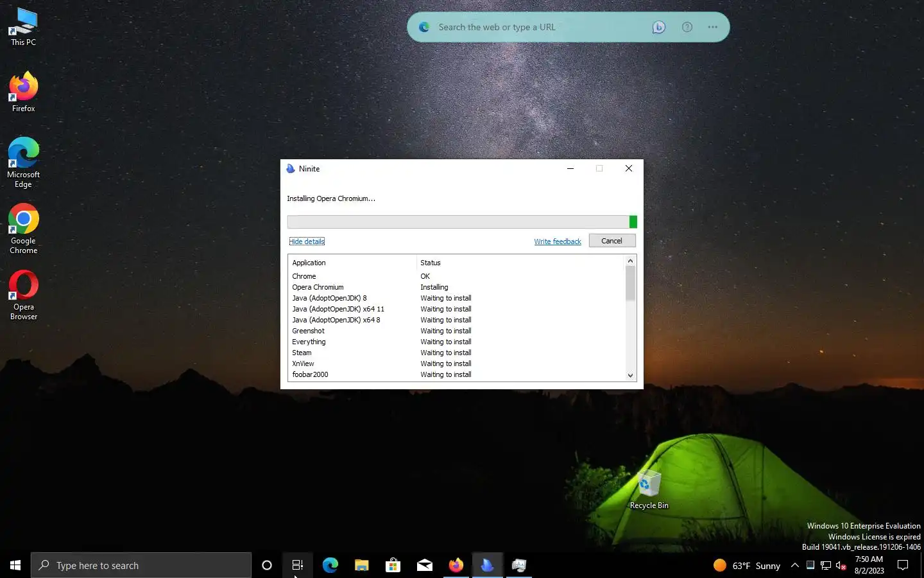Open Mail app from the taskbar
924x578 pixels.
pyautogui.click(x=424, y=565)
